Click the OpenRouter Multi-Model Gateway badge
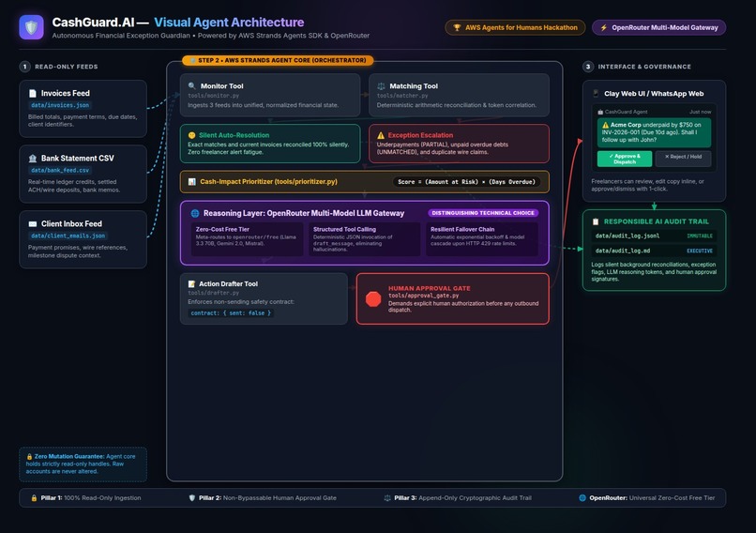 [x=659, y=27]
